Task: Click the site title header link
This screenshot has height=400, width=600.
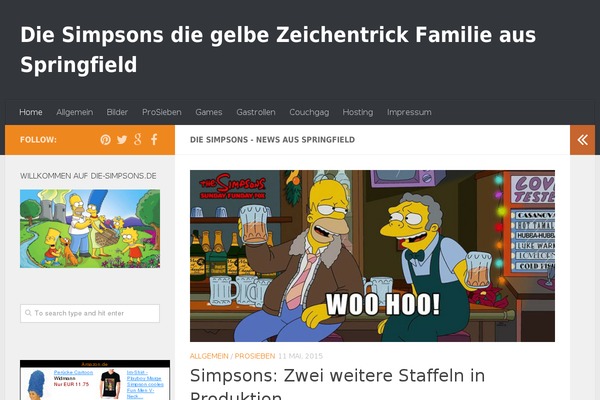Action: point(278,50)
